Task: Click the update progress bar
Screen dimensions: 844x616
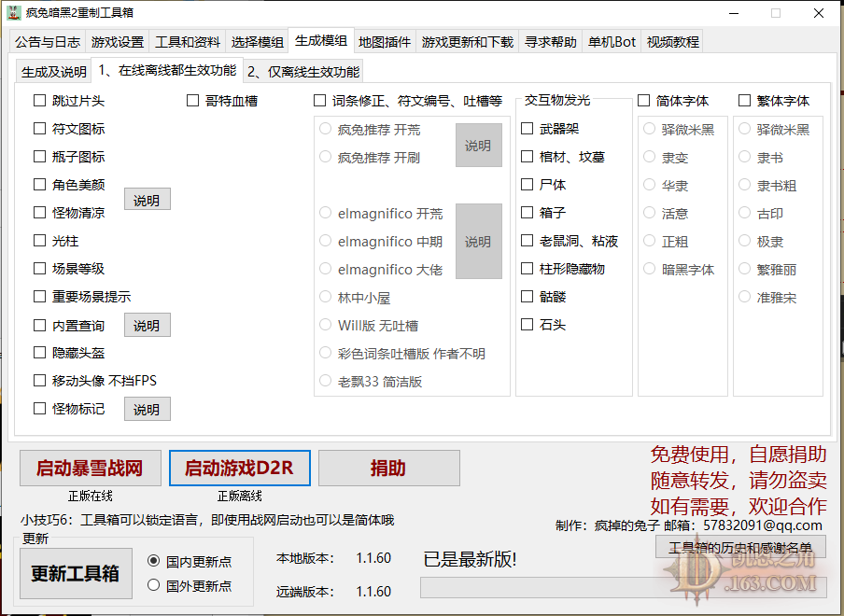Action: click(624, 587)
